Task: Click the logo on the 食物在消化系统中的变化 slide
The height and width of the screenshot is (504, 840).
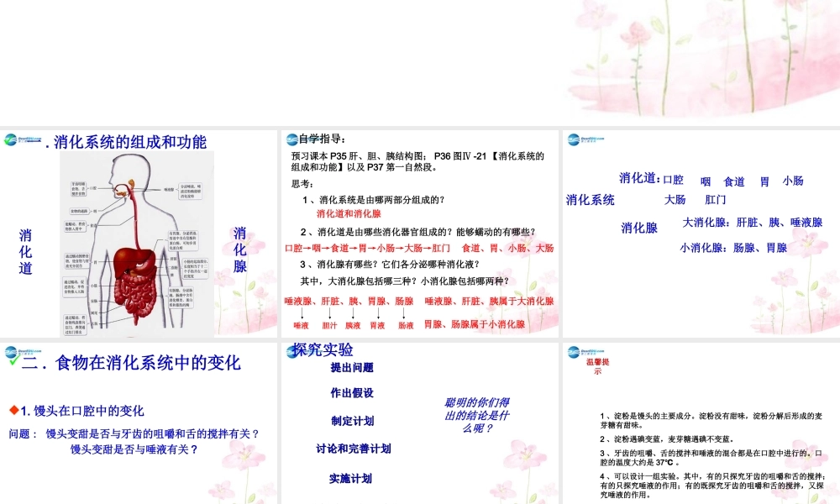Action: click(23, 353)
